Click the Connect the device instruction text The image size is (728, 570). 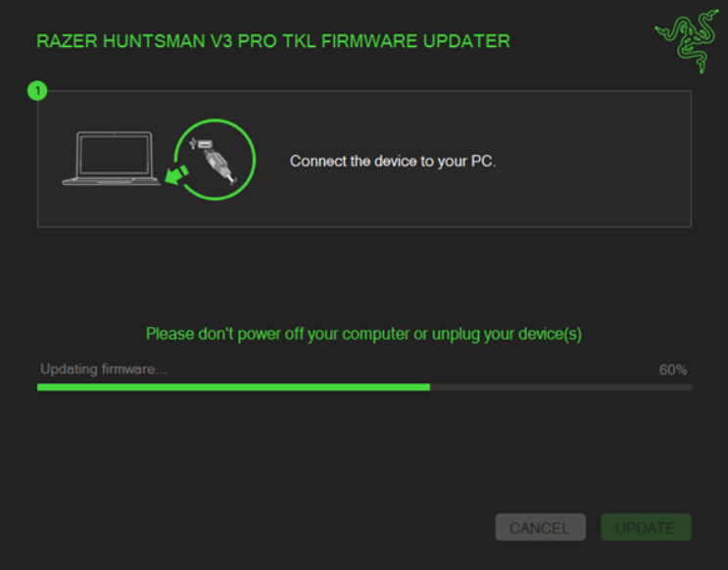pos(393,161)
